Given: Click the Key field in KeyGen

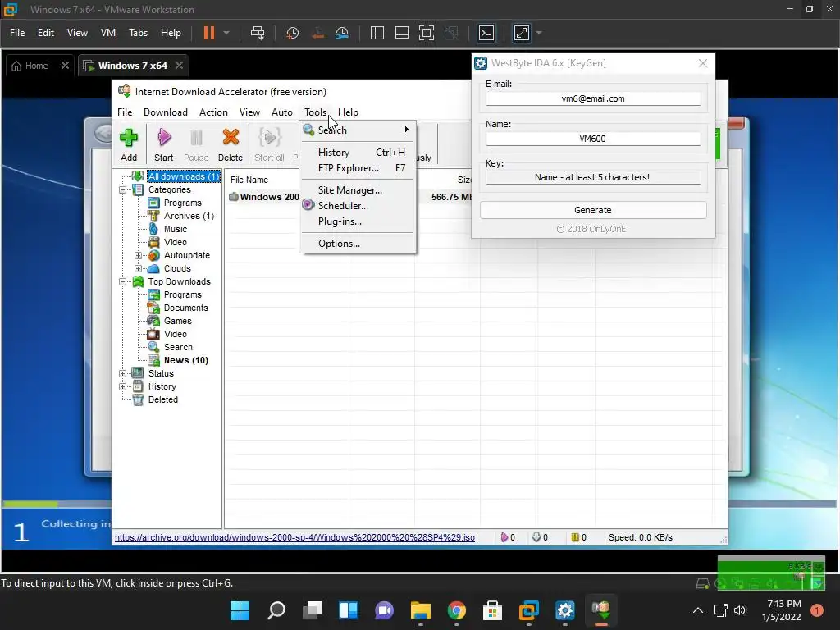Looking at the screenshot, I should (x=593, y=177).
